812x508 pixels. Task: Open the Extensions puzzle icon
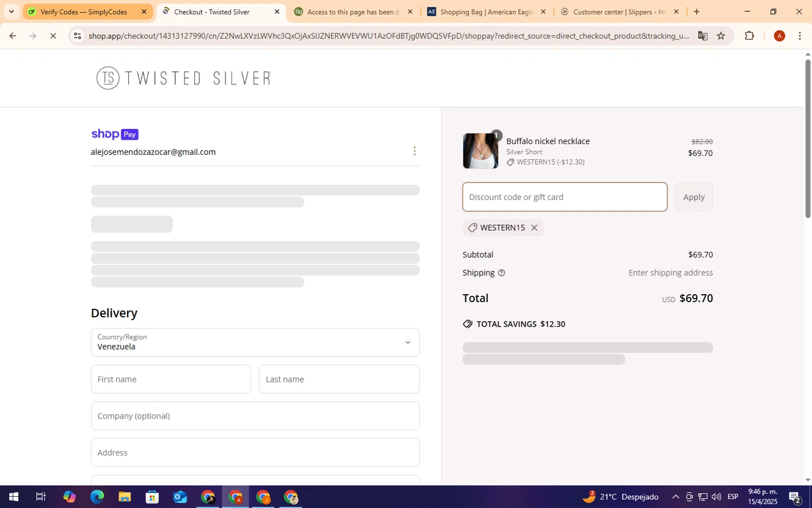[x=749, y=36]
